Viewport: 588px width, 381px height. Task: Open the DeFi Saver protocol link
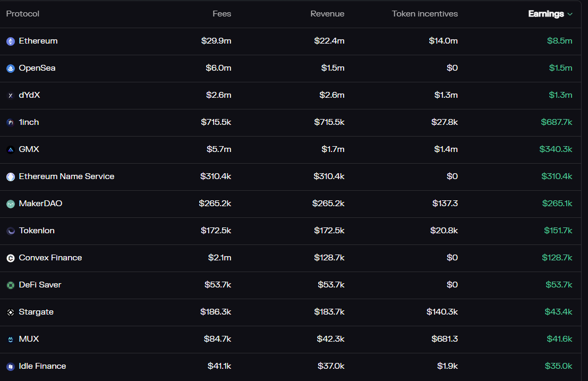point(40,285)
